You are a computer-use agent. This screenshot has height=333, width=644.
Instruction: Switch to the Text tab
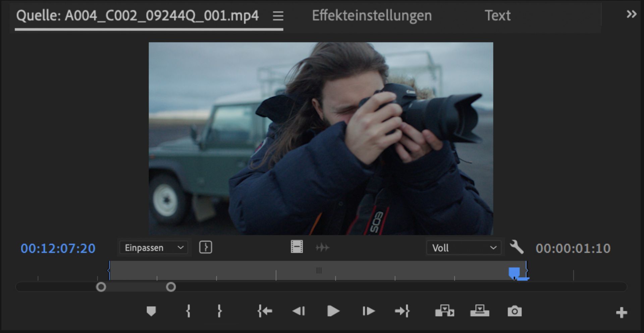coord(497,15)
